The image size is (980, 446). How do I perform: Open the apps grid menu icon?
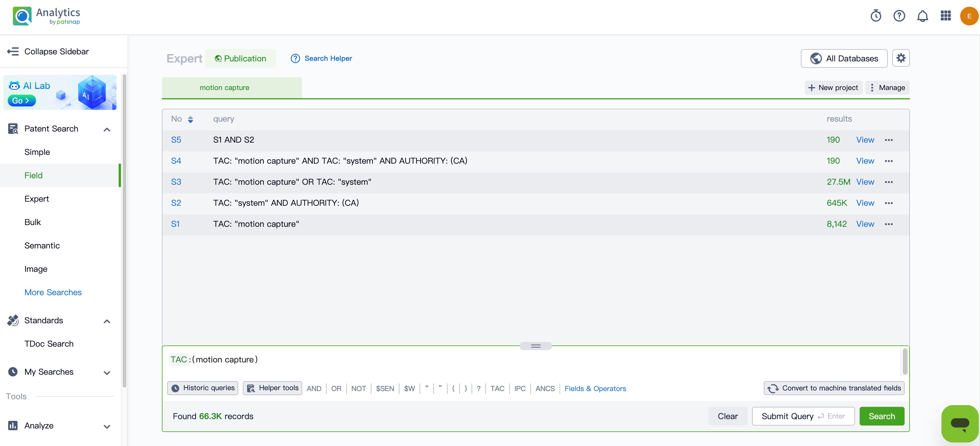click(946, 16)
